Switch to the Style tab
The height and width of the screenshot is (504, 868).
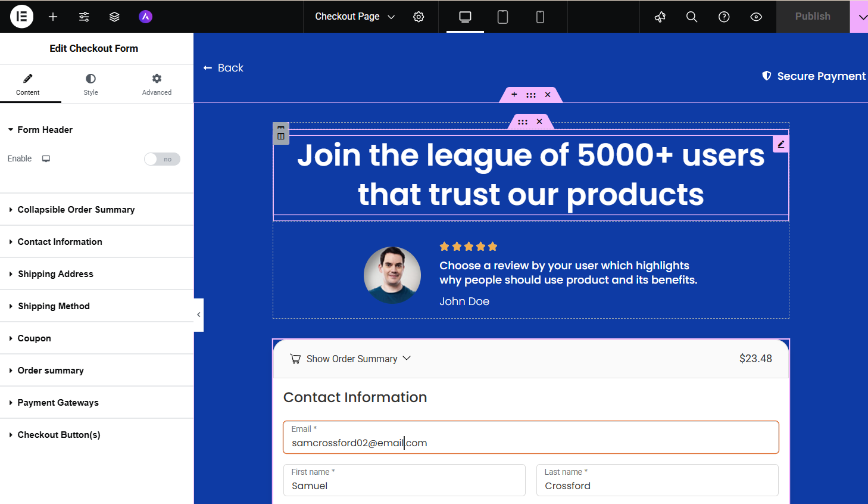pos(90,84)
